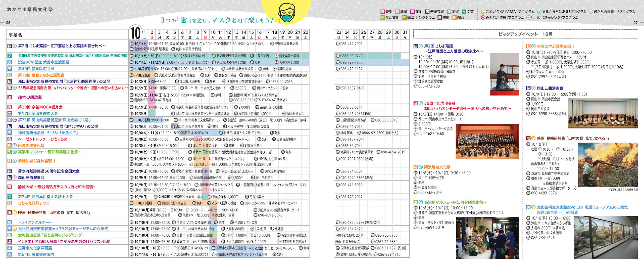The width and height of the screenshot is (644, 263).
Task: Open the 岡山三曲演奏会 stage photo
Action: 603,113
